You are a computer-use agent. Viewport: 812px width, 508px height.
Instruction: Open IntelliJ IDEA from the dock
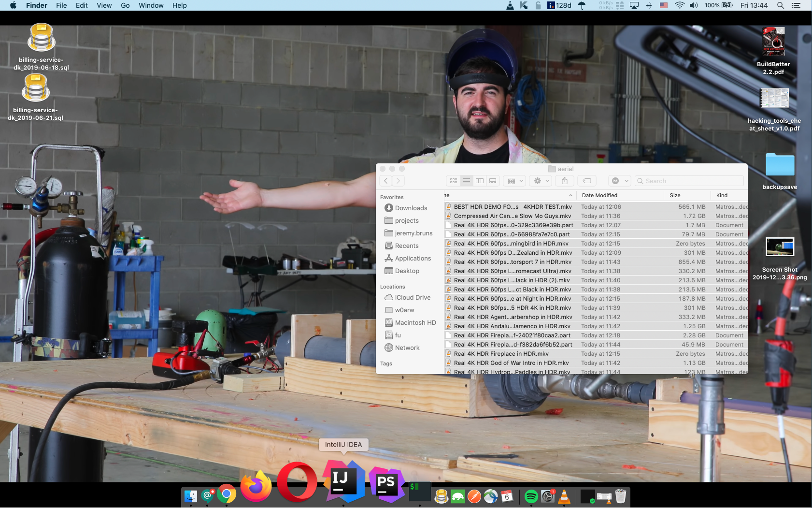coord(344,481)
